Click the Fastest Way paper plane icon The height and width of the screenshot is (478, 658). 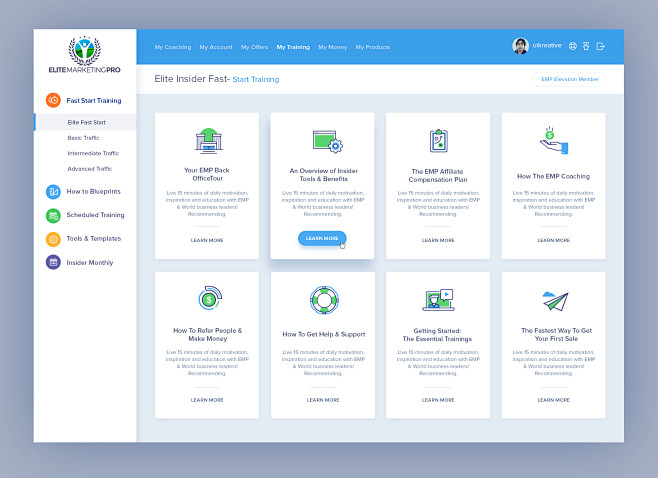click(x=555, y=301)
